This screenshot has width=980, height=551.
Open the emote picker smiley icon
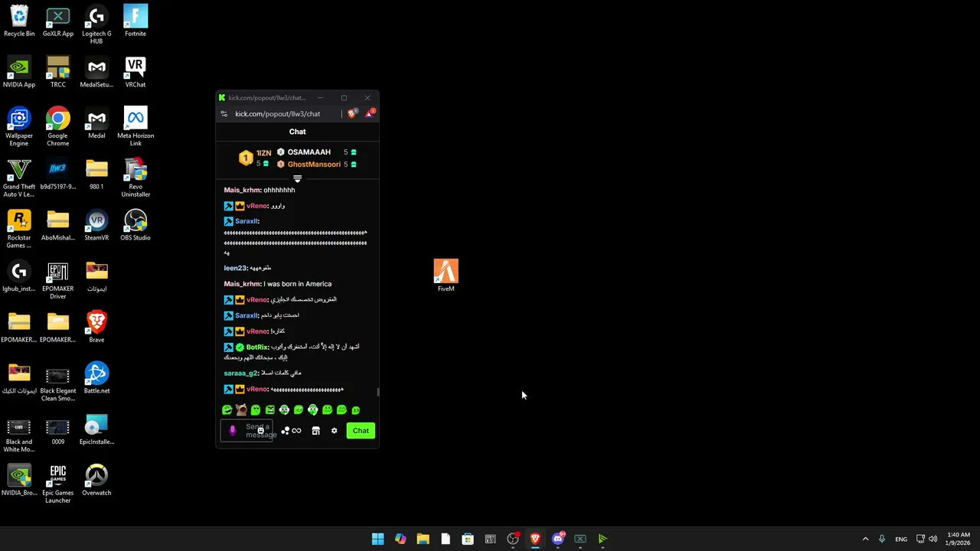click(260, 431)
